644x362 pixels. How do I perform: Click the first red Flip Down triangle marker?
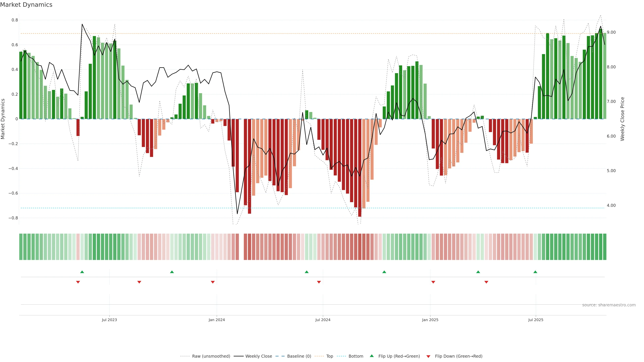click(78, 282)
